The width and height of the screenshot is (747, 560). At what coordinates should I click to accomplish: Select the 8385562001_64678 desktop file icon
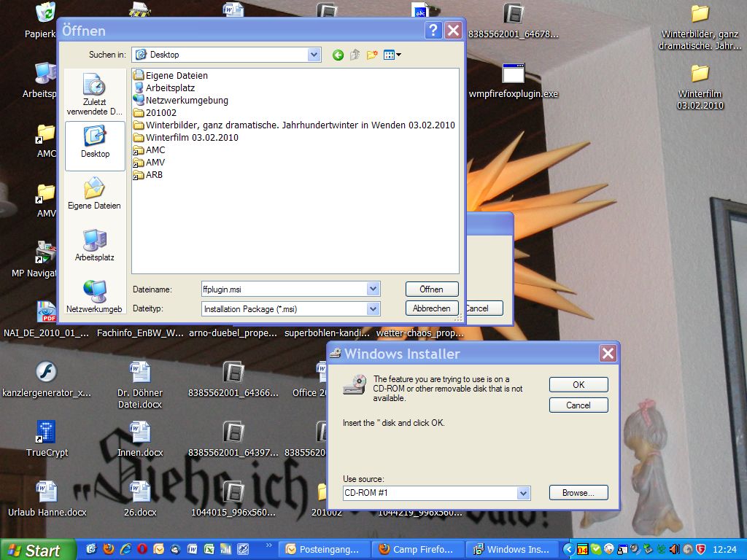tap(513, 21)
